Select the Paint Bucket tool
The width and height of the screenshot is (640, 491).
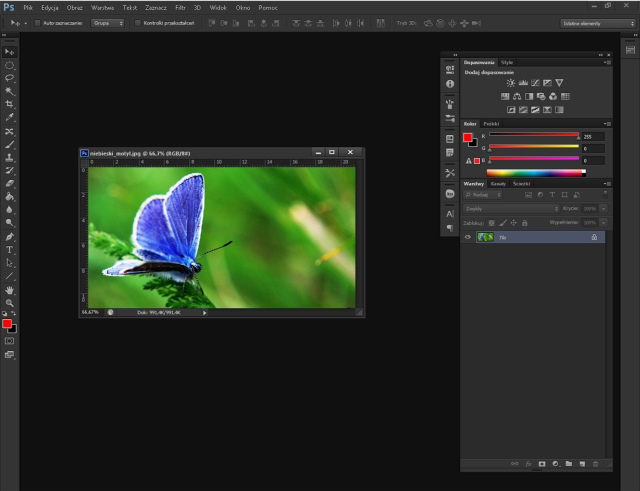click(x=9, y=197)
